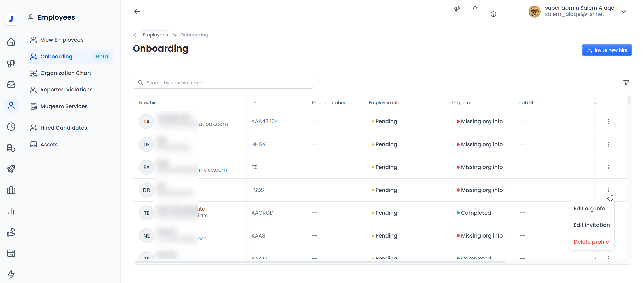This screenshot has width=644, height=283.
Task: Select Edit org info menu option
Action: click(589, 209)
